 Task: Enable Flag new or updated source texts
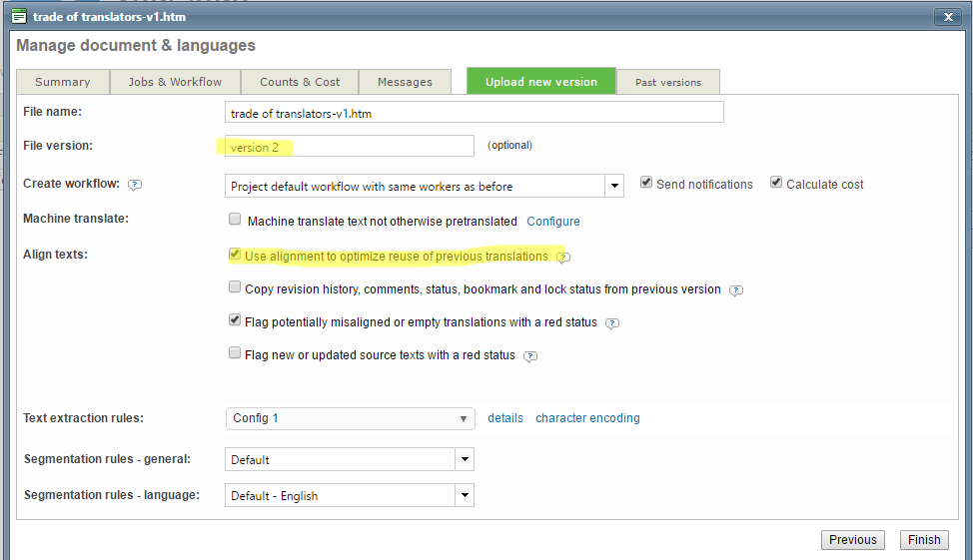(235, 353)
